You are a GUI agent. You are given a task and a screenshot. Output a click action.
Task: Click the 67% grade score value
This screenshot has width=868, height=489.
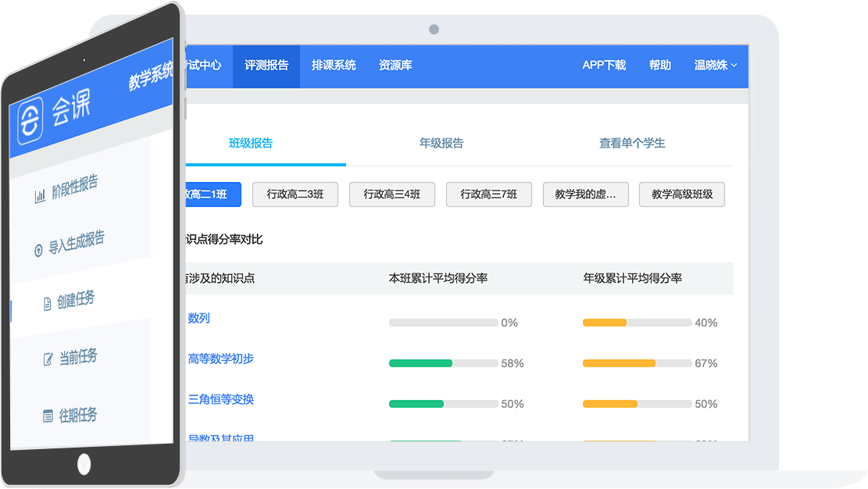coord(705,363)
